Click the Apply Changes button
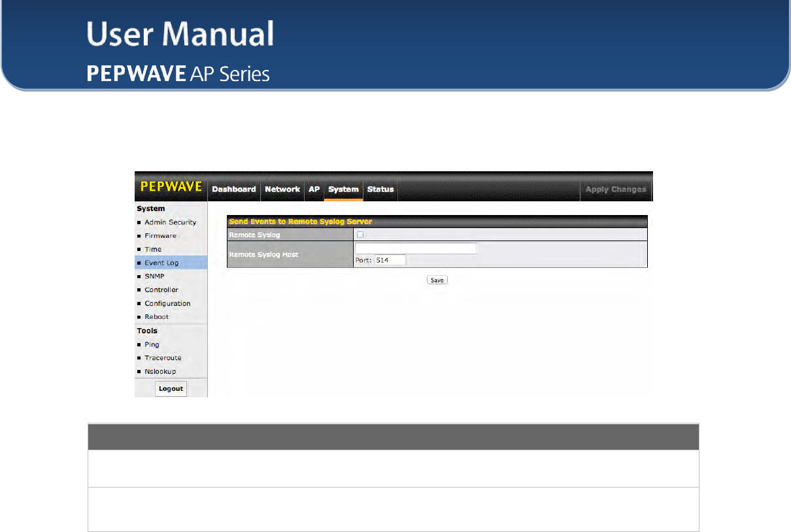Viewport: 791px width, 532px height. pyautogui.click(x=616, y=190)
